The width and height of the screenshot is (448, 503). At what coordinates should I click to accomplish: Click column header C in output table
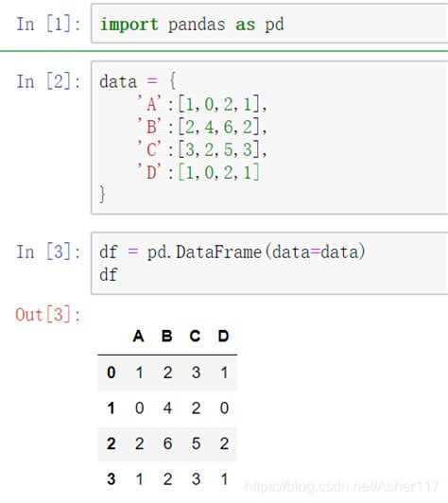pyautogui.click(x=195, y=337)
